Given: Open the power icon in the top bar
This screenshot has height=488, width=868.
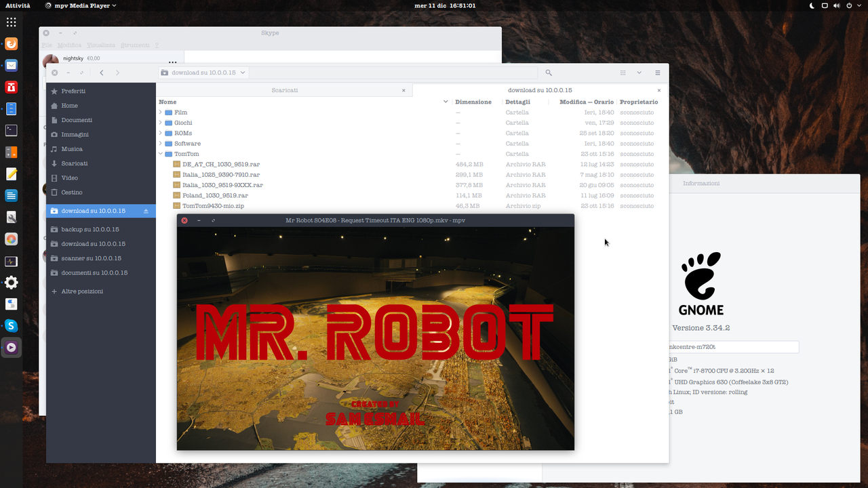Looking at the screenshot, I should (x=848, y=5).
